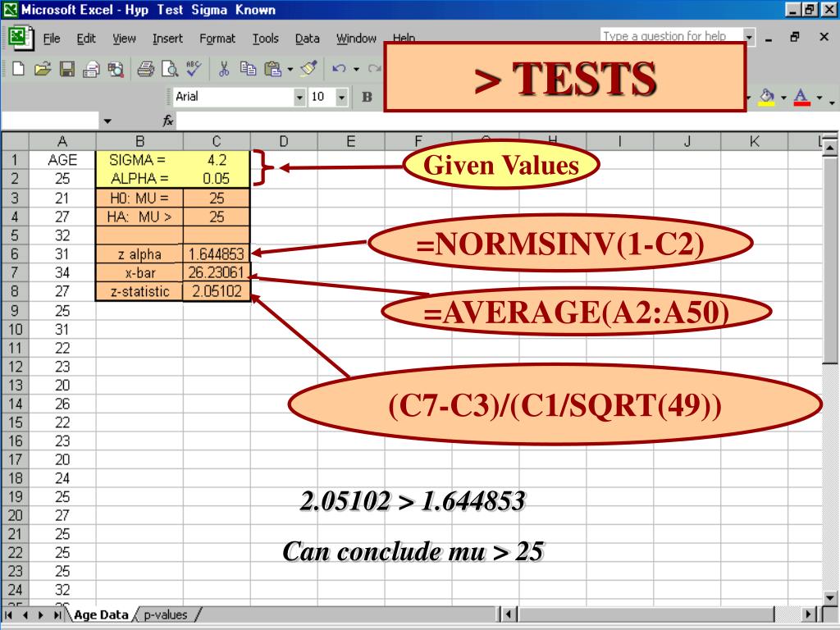
Task: Apply the Fill Color paint bucket
Action: tap(767, 97)
